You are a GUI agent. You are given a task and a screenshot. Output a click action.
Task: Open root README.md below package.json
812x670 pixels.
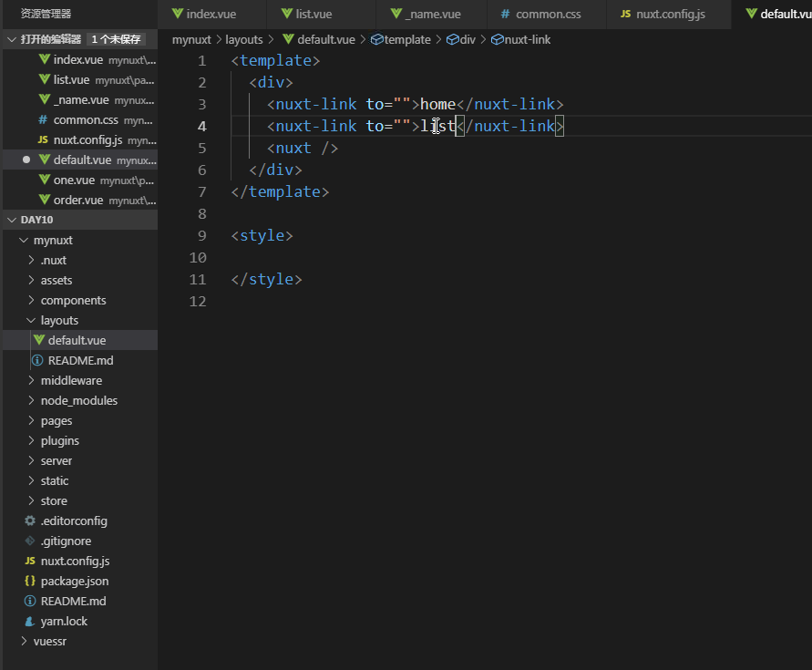pyautogui.click(x=80, y=601)
